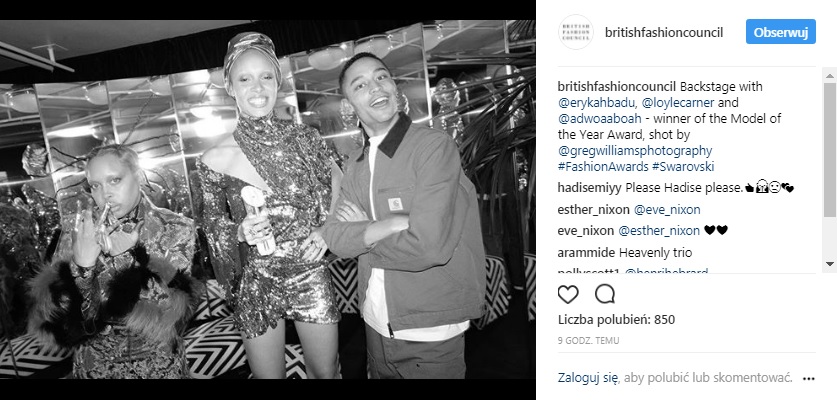837x400 pixels.
Task: Open the @gregwilliamsphotography mention
Action: point(635,151)
